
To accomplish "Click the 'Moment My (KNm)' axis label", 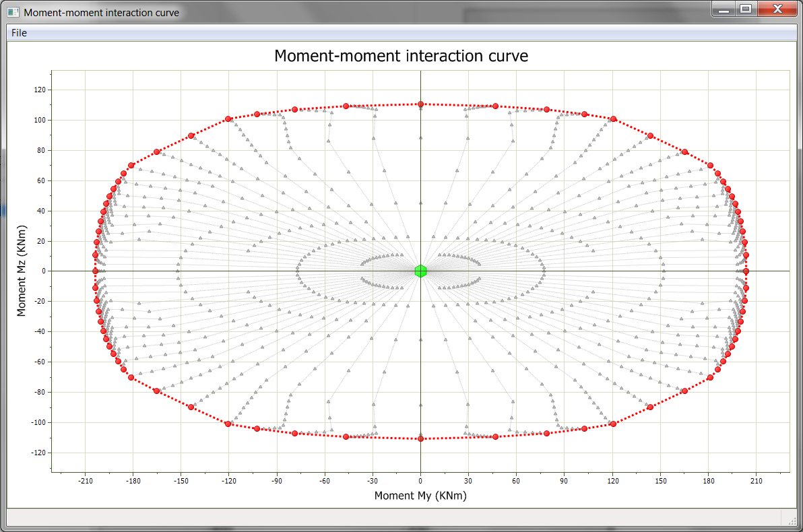I will (x=420, y=496).
